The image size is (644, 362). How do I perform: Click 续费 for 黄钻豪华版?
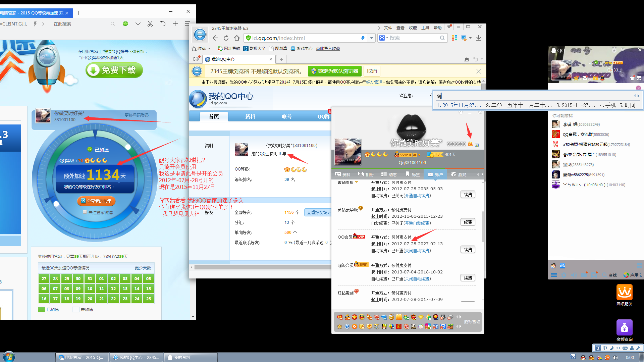click(468, 222)
